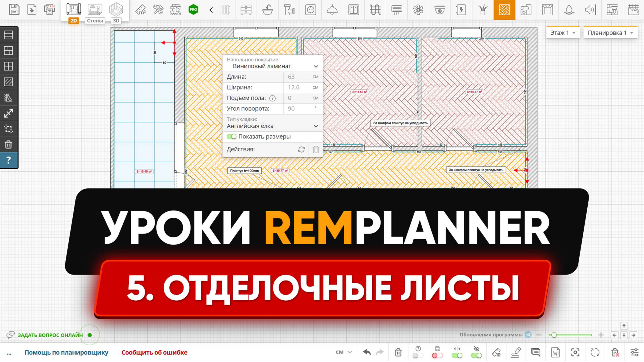
Task: Select the radiator placement tool
Action: coord(225,10)
